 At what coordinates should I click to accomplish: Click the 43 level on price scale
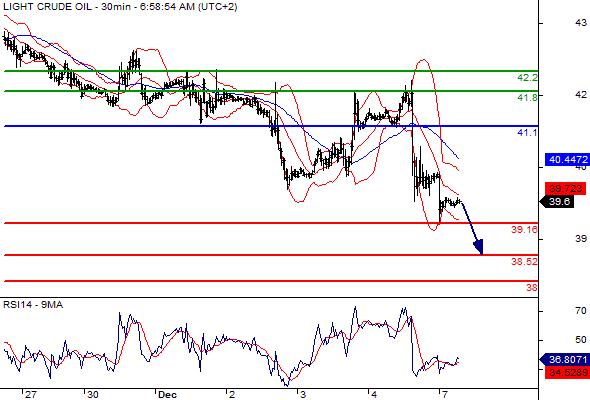click(x=581, y=23)
